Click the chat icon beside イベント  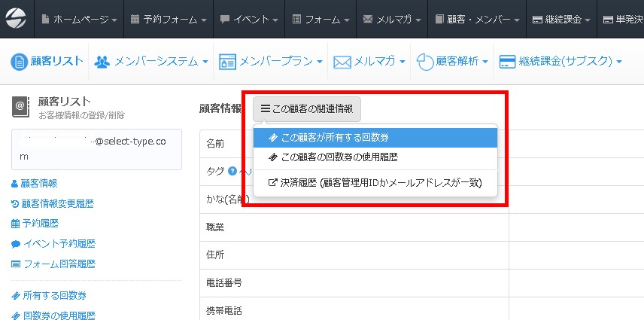pos(225,20)
